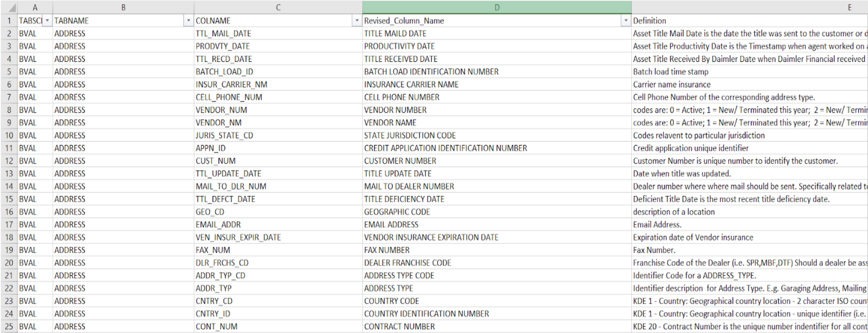Viewport: 868px width, 333px height.
Task: Select column C header
Action: (278, 7)
